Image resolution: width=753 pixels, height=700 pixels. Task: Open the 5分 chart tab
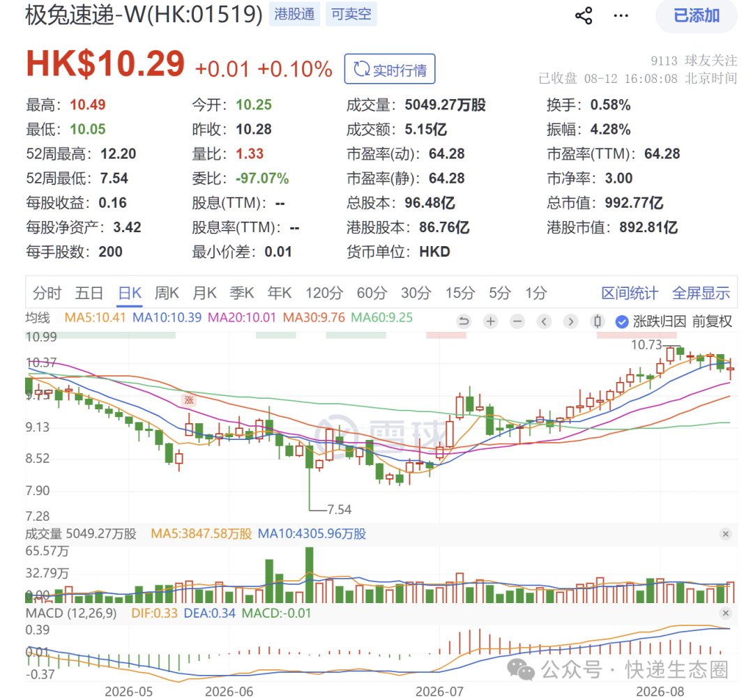pos(499,293)
